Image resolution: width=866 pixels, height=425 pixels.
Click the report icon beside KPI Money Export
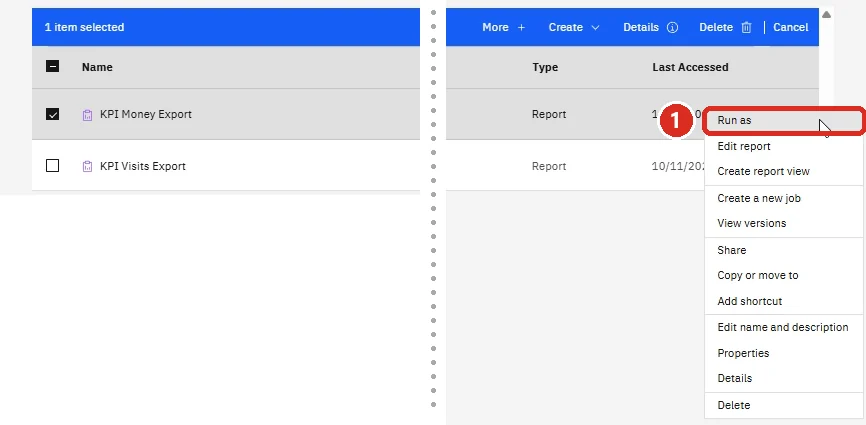[87, 115]
